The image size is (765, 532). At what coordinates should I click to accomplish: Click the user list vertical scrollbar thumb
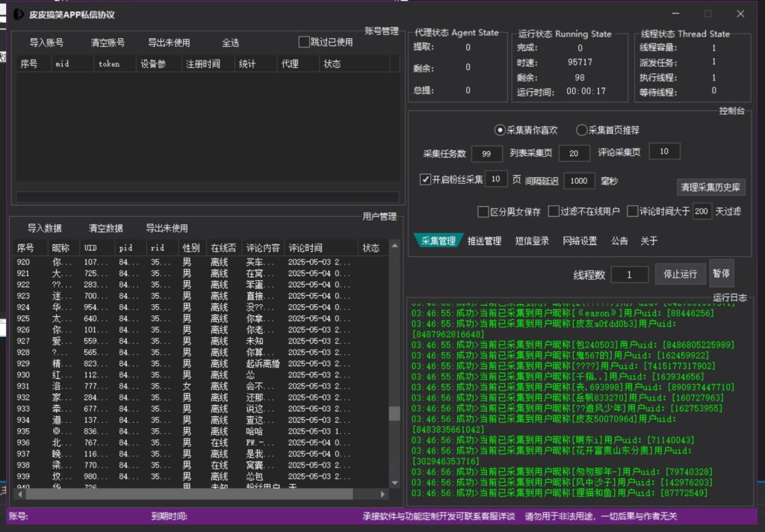coord(394,413)
